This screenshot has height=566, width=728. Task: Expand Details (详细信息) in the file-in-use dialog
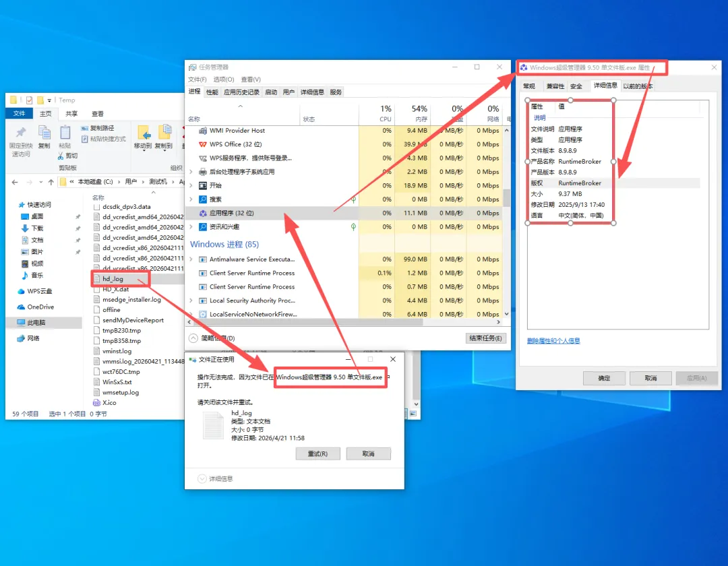click(216, 479)
